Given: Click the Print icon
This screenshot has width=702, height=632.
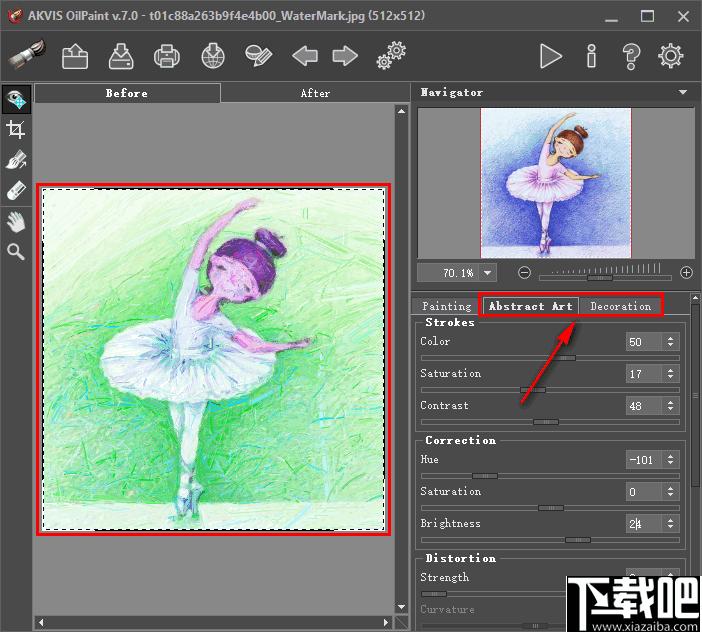Looking at the screenshot, I should (x=167, y=56).
